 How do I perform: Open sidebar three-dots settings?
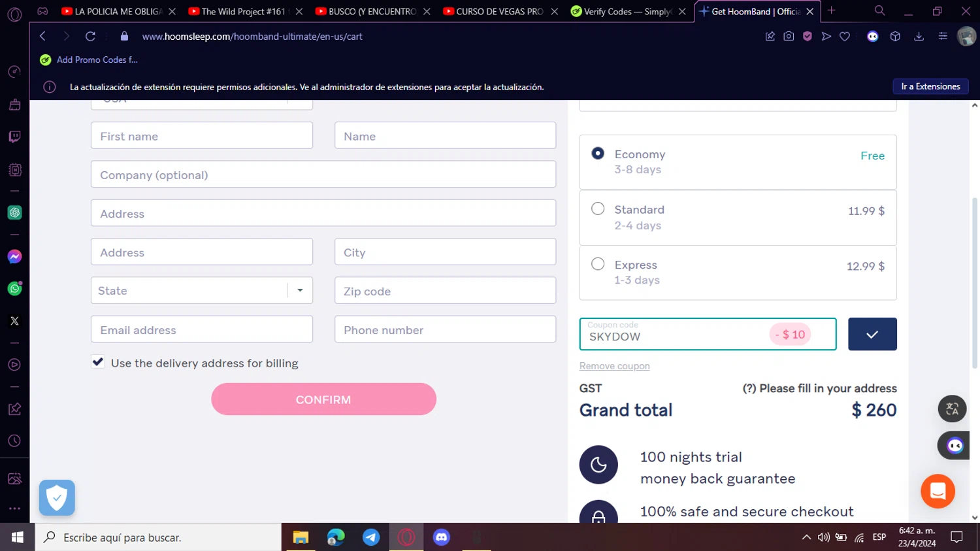point(14,508)
